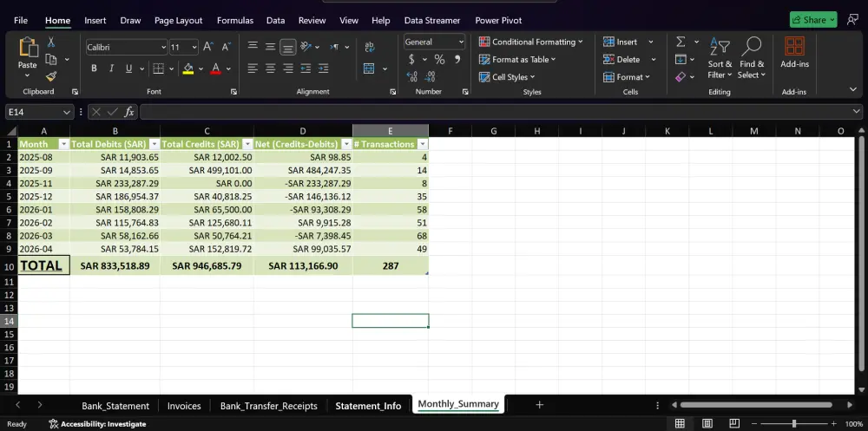Toggle center horizontal alignment
Screen dimensions: 868x431
tap(270, 69)
